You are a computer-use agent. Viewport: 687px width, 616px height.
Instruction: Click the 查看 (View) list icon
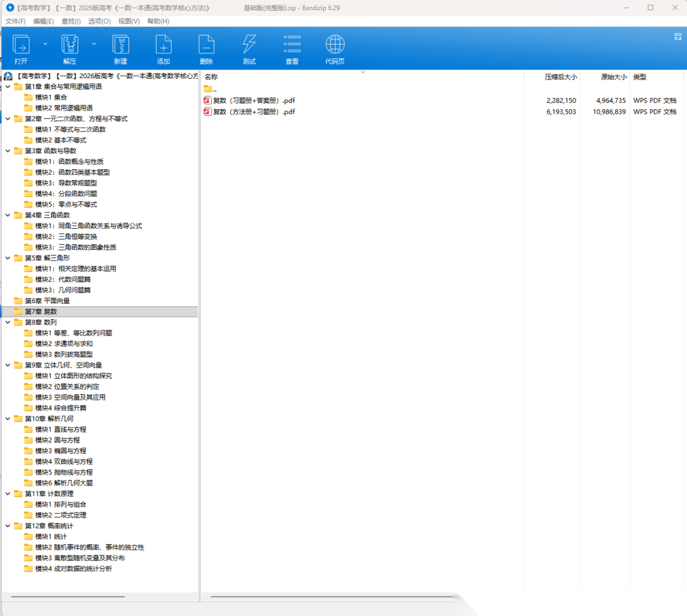pyautogui.click(x=292, y=44)
